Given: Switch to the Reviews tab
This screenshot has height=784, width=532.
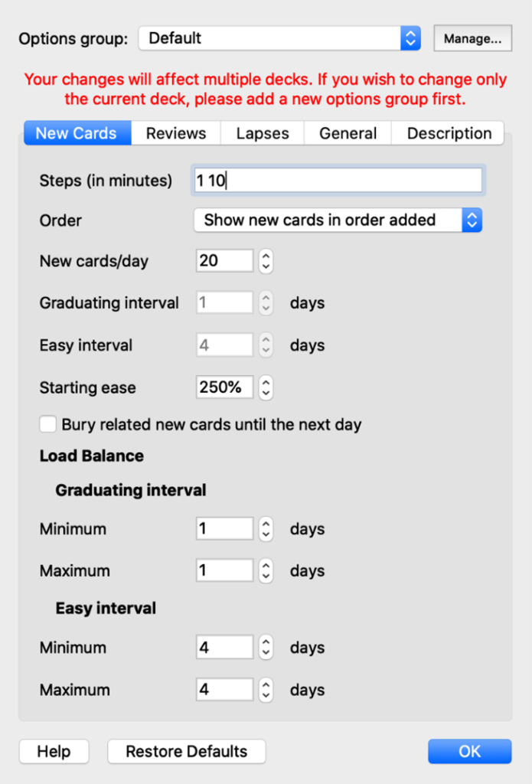Looking at the screenshot, I should click(176, 133).
